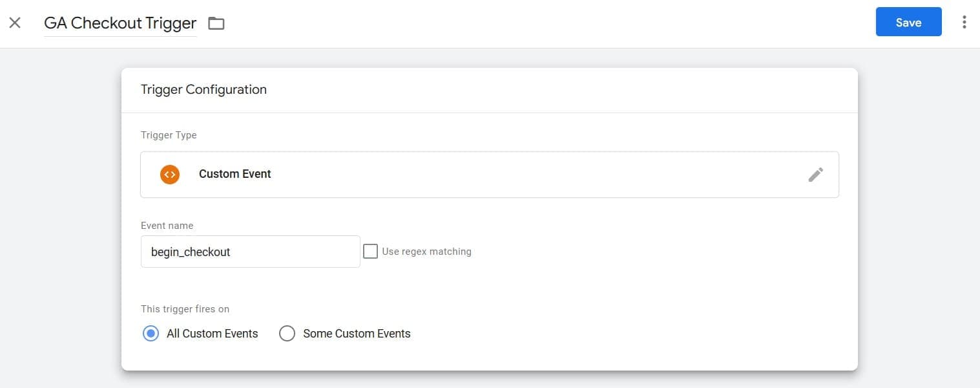Click inside the begin_checkout event name field
The height and width of the screenshot is (388, 980).
click(250, 252)
